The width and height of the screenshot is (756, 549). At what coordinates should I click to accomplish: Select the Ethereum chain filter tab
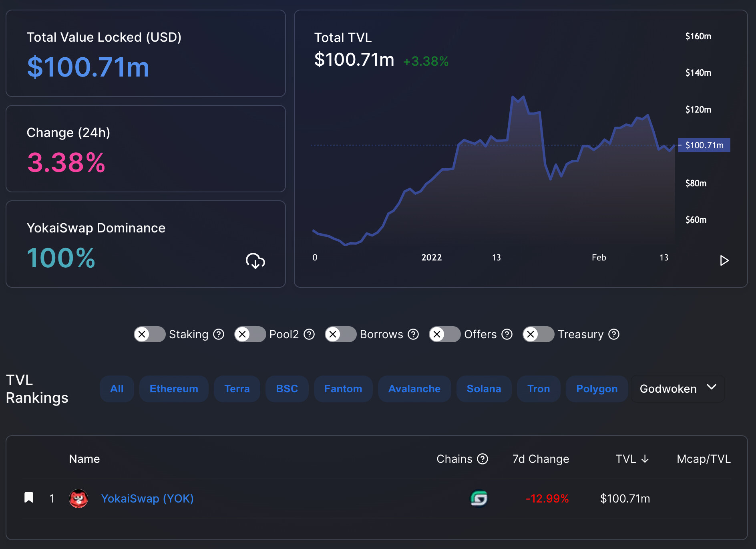(x=174, y=389)
